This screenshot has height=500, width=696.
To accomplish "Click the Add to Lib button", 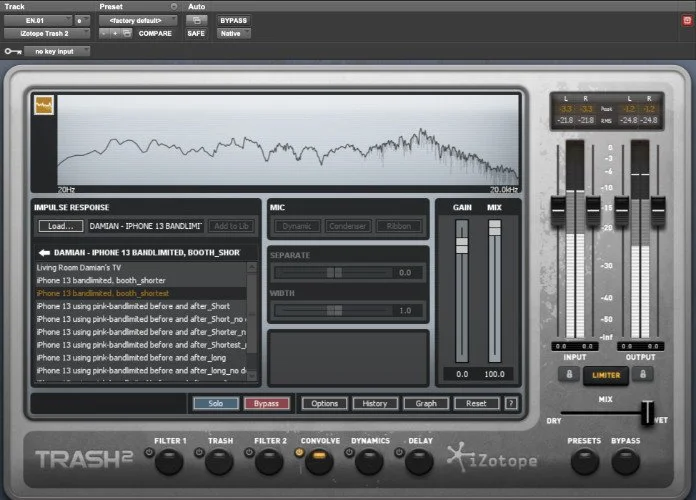I will click(231, 226).
